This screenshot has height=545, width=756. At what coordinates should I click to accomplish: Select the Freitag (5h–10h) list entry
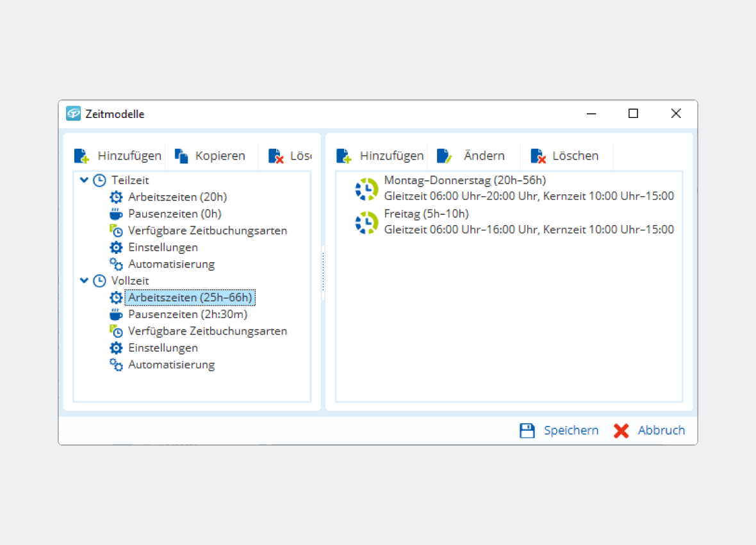426,214
